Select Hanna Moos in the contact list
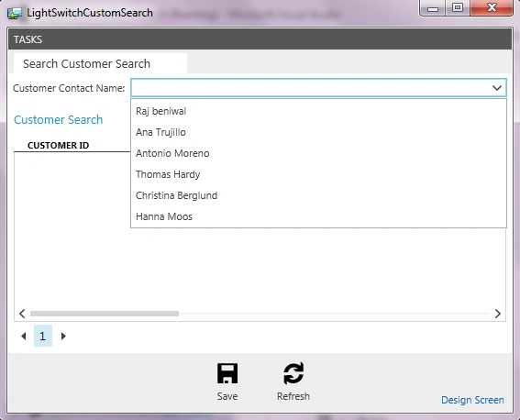Image resolution: width=520 pixels, height=420 pixels. click(x=318, y=216)
